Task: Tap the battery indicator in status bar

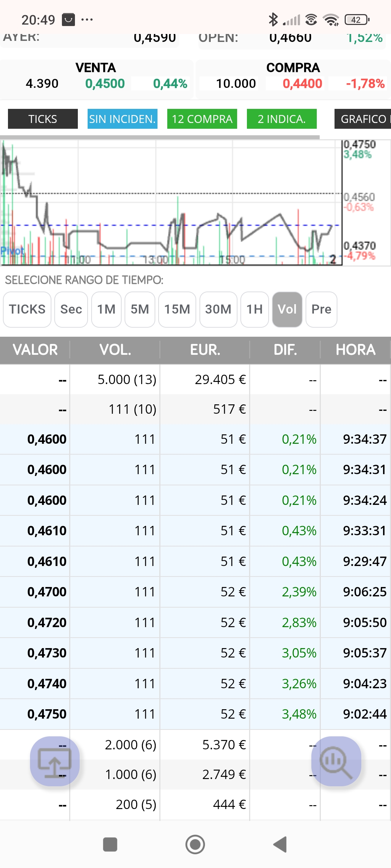Action: pyautogui.click(x=357, y=20)
